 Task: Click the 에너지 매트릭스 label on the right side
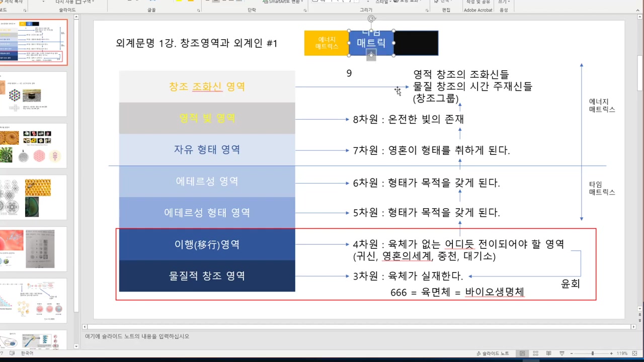click(602, 106)
